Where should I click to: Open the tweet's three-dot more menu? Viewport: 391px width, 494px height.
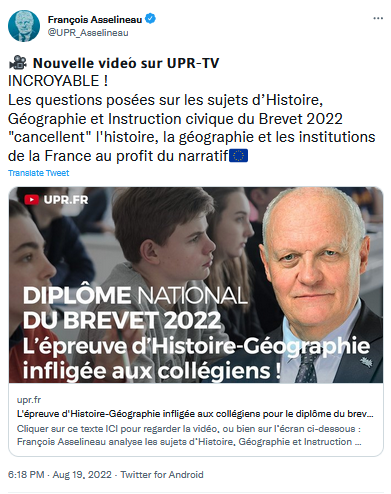coord(378,18)
